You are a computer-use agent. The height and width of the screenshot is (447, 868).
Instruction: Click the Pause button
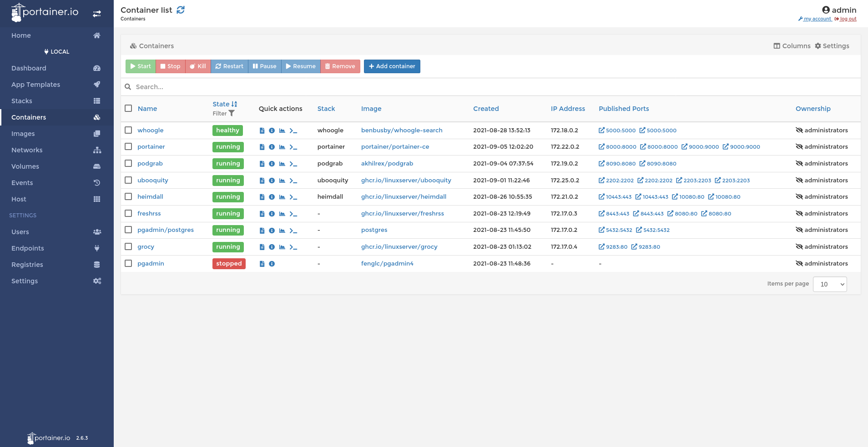(264, 66)
